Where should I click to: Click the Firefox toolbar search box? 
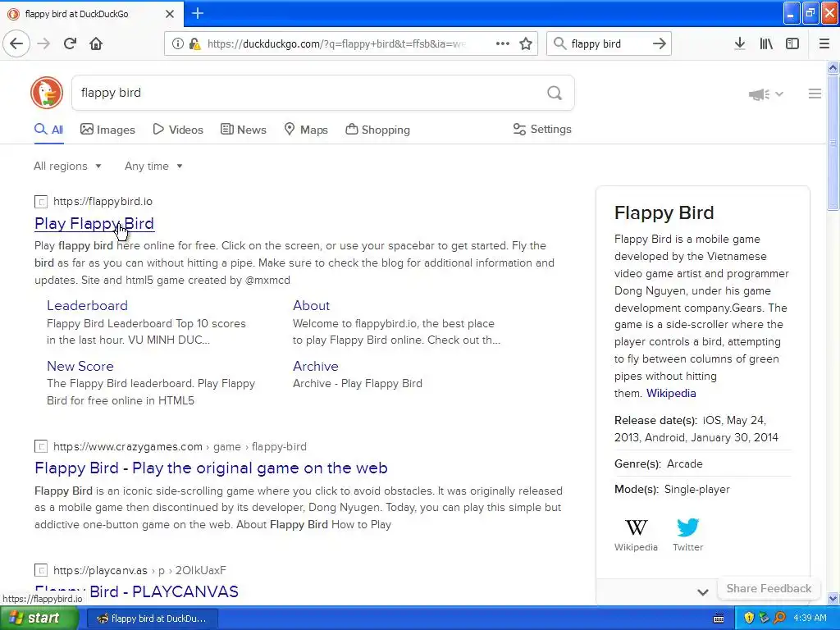[608, 44]
